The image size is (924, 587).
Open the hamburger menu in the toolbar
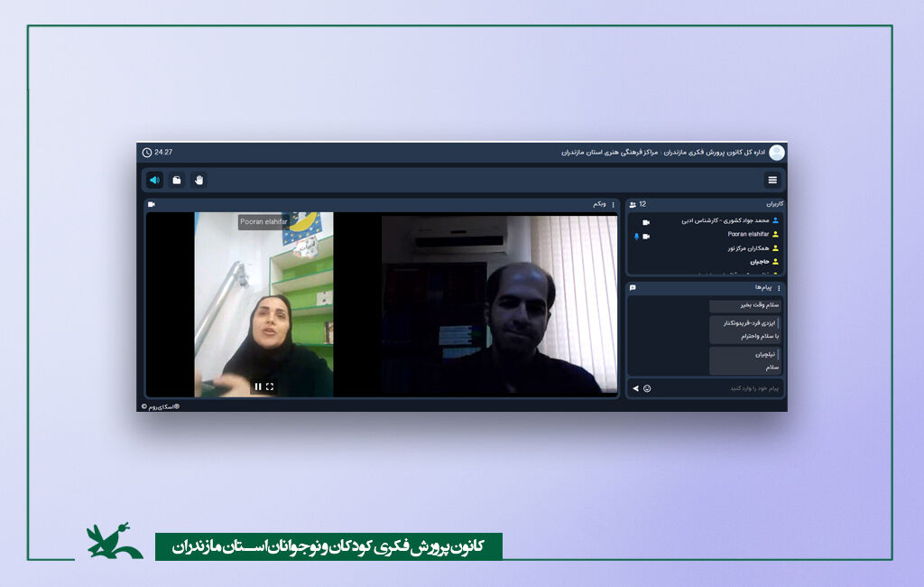772,180
